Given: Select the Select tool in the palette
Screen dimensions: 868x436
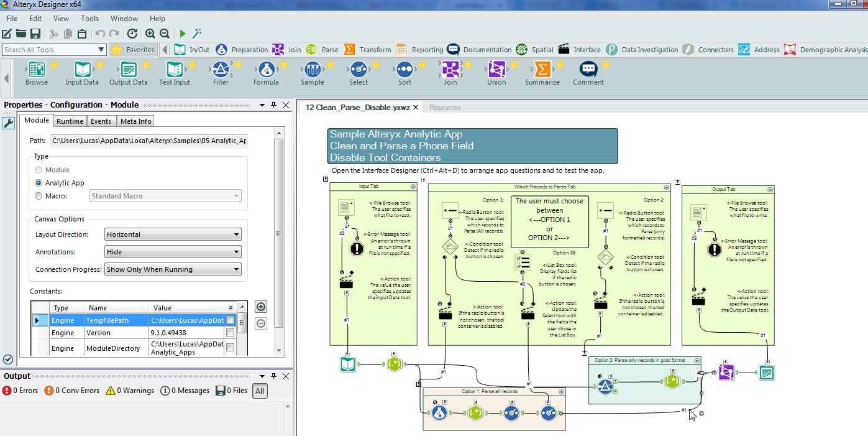Looking at the screenshot, I should 359,74.
